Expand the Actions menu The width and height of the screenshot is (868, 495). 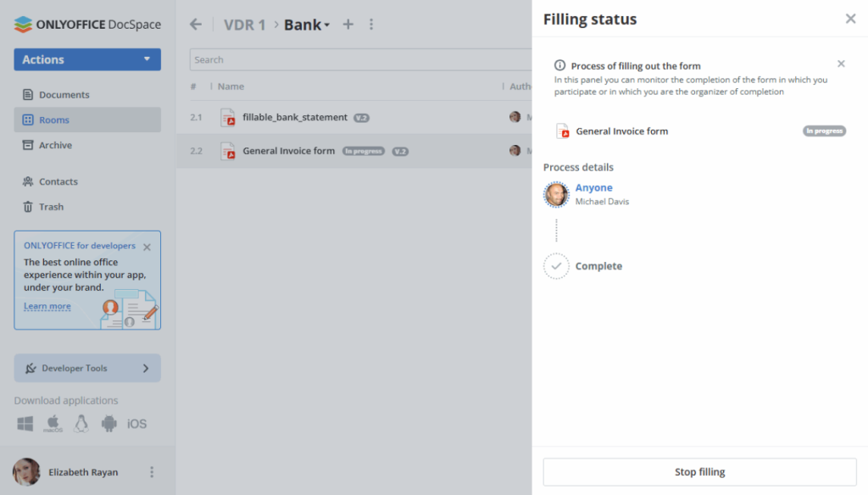[86, 59]
